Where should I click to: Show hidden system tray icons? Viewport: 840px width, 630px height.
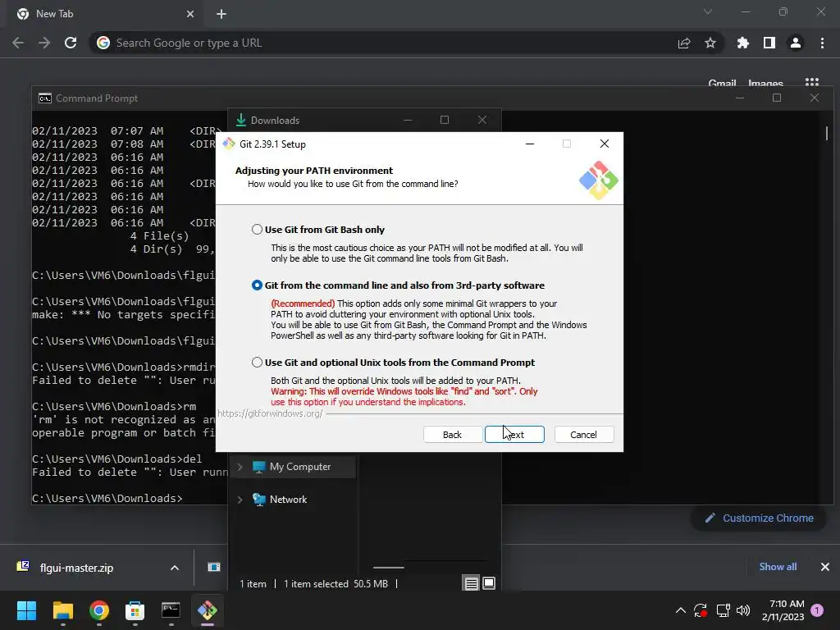click(680, 610)
